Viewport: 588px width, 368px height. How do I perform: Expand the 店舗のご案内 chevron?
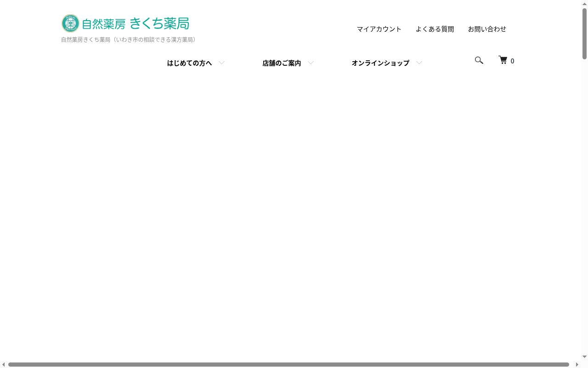pos(311,63)
